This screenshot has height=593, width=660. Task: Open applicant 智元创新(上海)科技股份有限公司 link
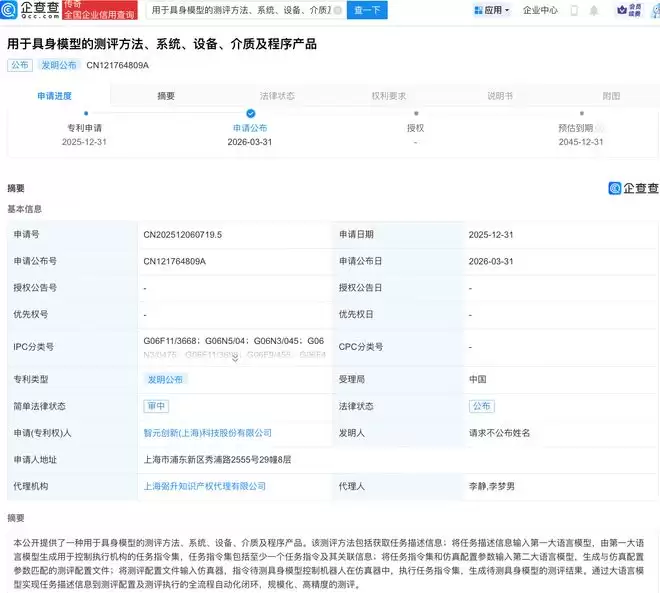(208, 433)
